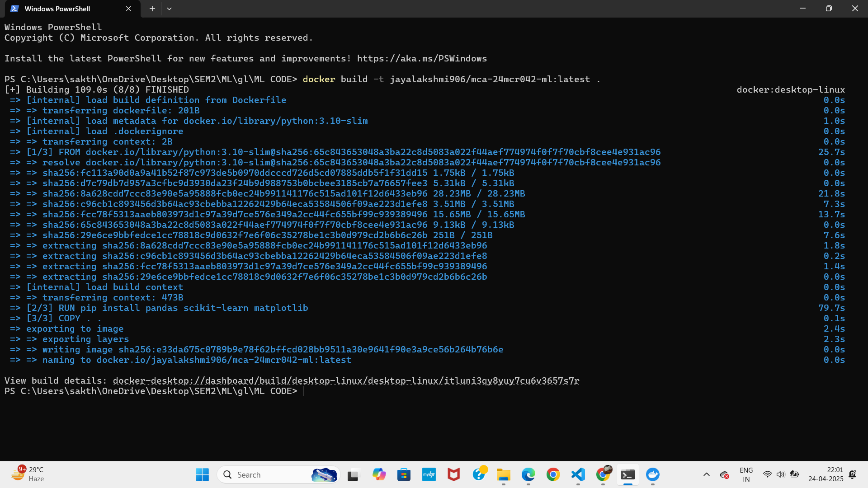Minimize the terminal window
Viewport: 868px width, 488px height.
pyautogui.click(x=802, y=9)
